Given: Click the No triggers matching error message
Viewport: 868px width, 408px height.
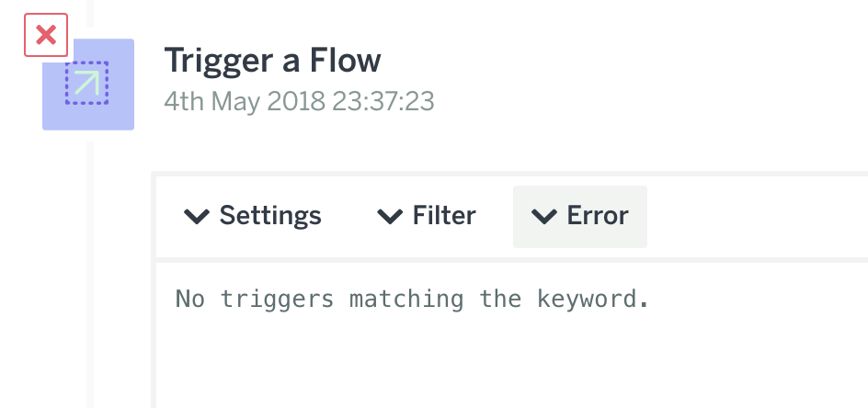Looking at the screenshot, I should click(x=412, y=299).
